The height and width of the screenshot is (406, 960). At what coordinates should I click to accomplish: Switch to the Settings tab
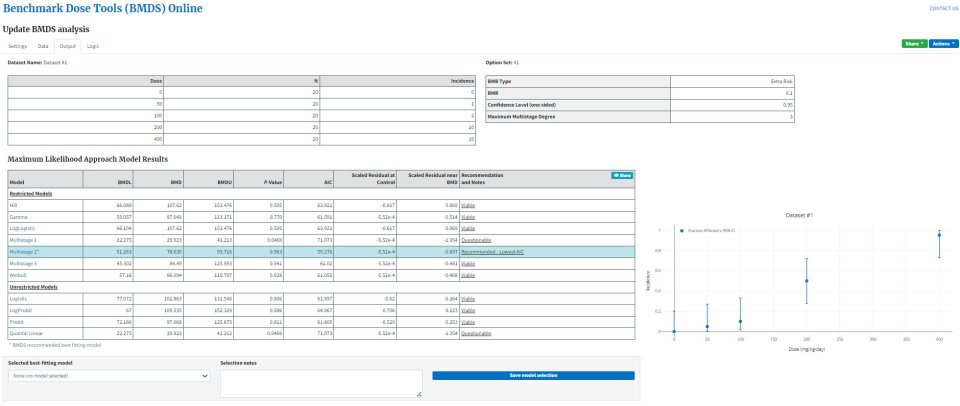click(18, 46)
